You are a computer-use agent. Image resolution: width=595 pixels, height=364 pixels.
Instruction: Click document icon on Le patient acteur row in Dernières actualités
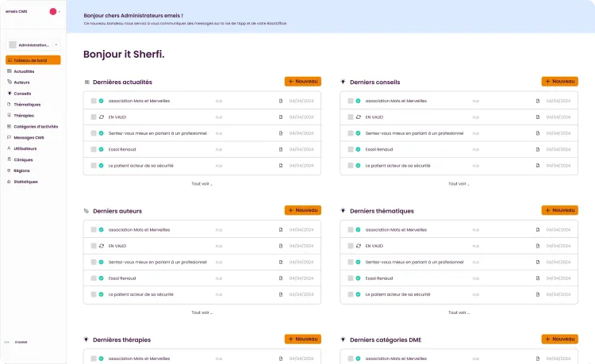[281, 166]
